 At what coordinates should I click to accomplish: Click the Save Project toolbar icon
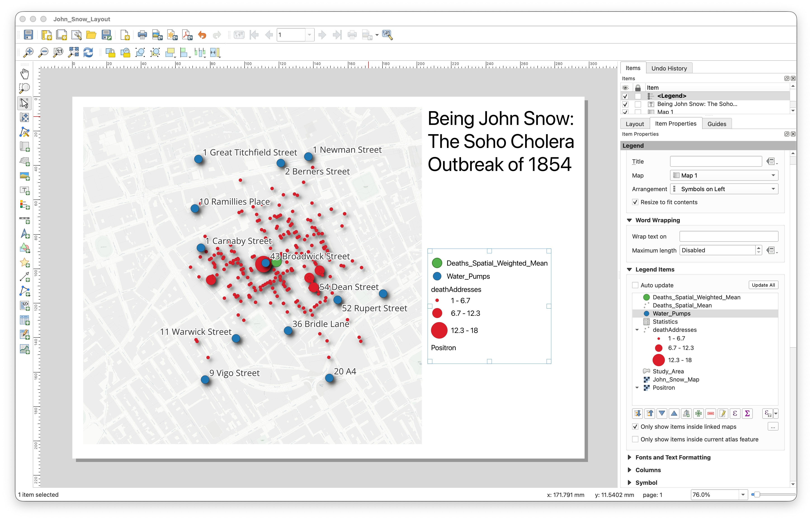[28, 35]
